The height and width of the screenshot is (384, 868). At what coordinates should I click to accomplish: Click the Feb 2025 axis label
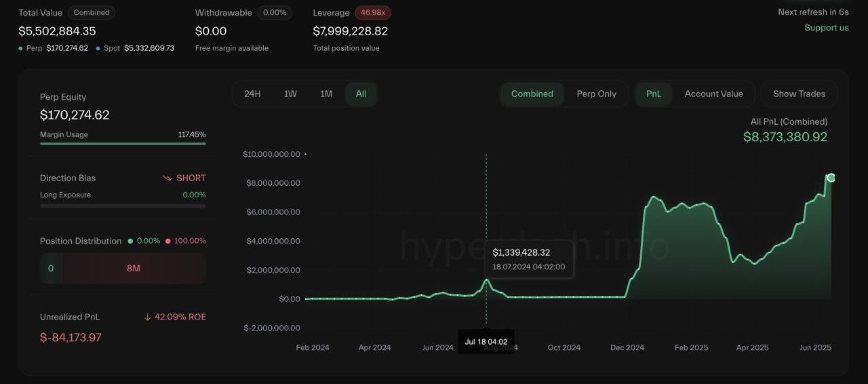click(691, 347)
